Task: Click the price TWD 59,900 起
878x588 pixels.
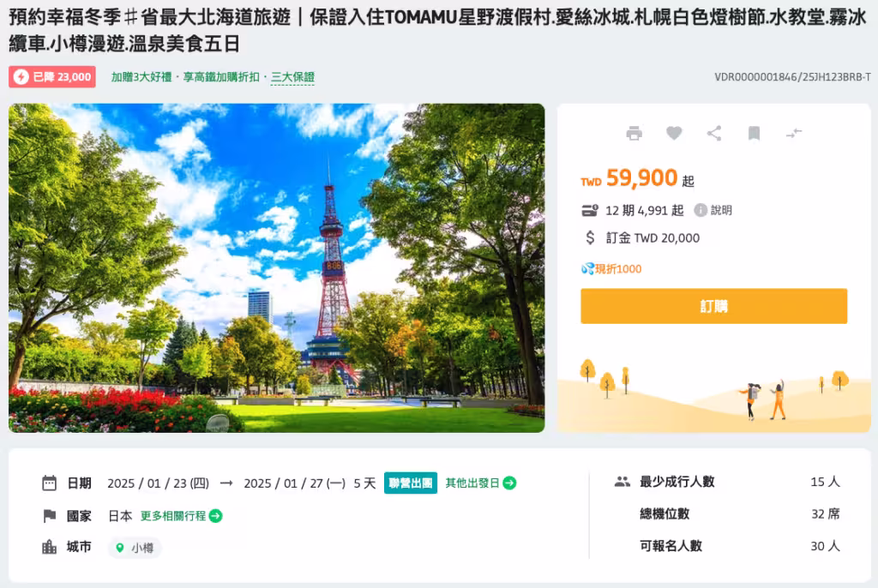Action: click(x=637, y=178)
